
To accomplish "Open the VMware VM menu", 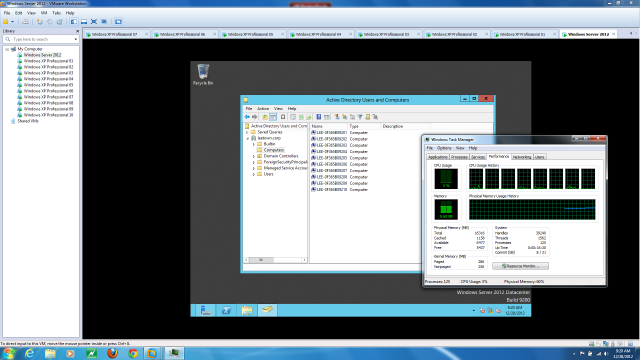I will click(x=44, y=13).
